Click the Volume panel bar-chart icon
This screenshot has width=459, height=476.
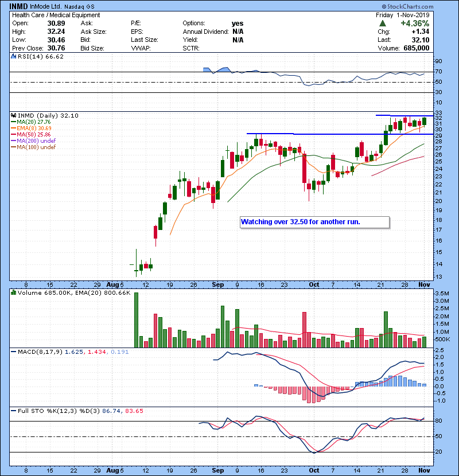point(13,292)
